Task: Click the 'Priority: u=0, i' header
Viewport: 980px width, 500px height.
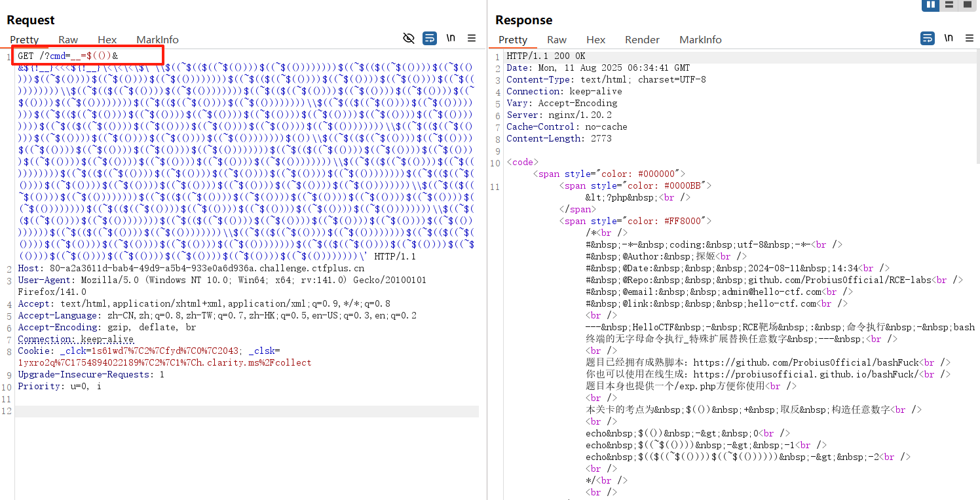Action: point(60,387)
